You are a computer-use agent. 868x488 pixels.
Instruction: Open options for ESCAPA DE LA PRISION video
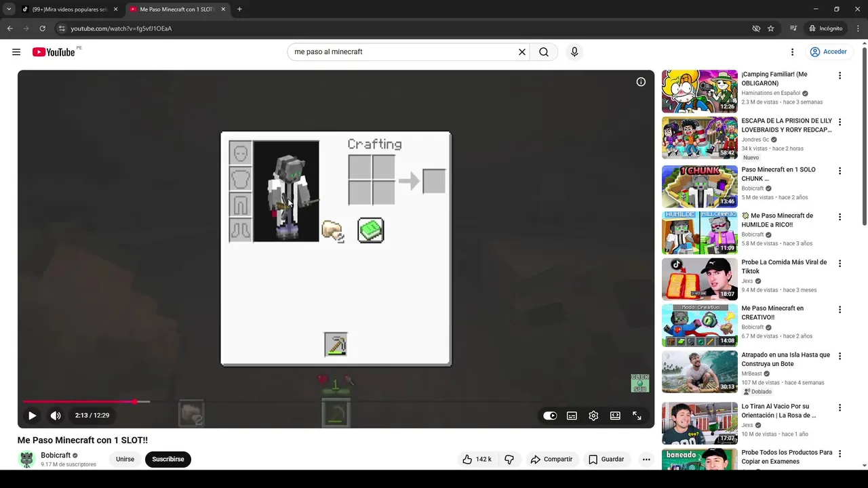point(840,123)
